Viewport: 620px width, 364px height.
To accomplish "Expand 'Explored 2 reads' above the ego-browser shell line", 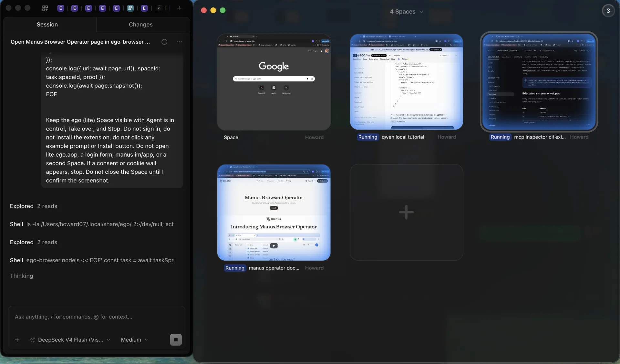I will pyautogui.click(x=34, y=242).
